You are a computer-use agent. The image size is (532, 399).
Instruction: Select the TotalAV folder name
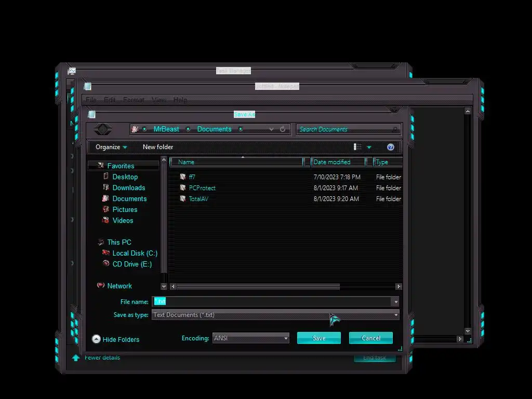point(198,198)
